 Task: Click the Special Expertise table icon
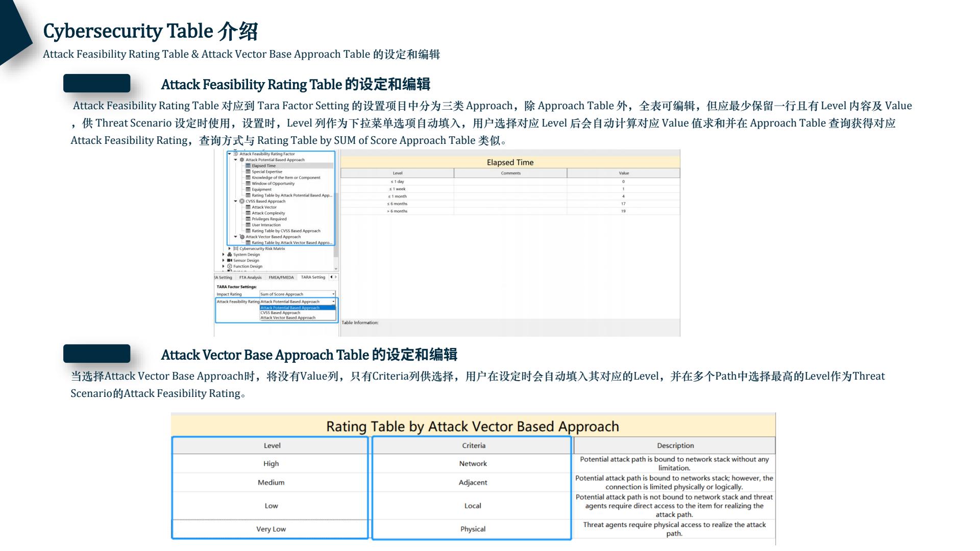point(248,171)
